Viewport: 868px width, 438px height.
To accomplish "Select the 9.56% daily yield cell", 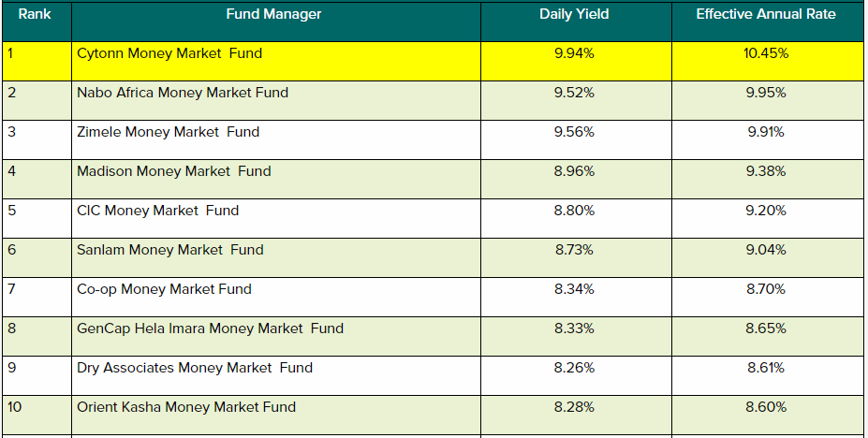I will click(574, 132).
